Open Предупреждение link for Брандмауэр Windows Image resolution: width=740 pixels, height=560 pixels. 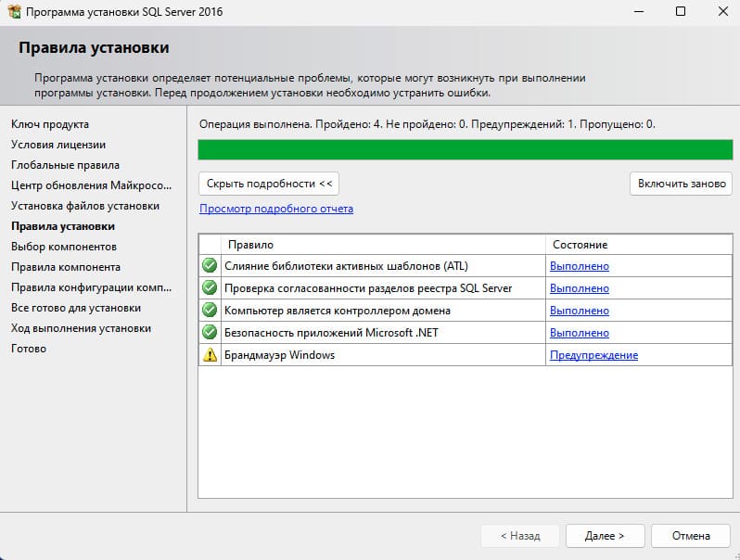click(x=593, y=355)
